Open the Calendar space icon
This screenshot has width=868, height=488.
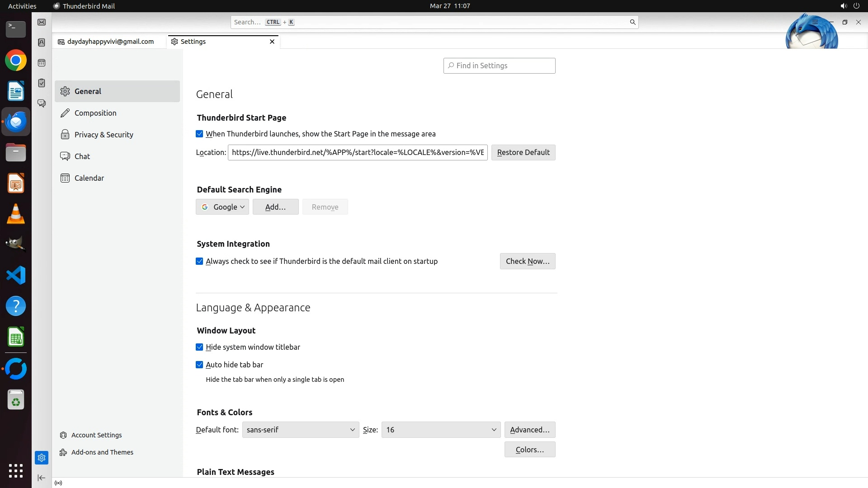[x=42, y=63]
